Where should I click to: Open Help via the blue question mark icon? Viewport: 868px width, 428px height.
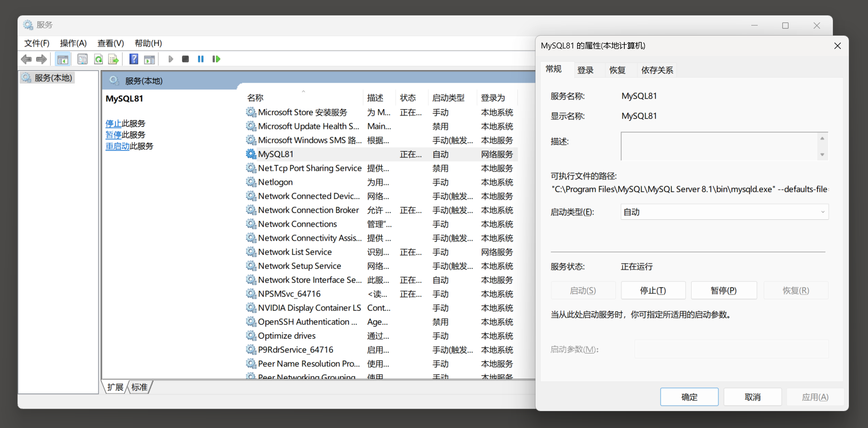point(134,59)
